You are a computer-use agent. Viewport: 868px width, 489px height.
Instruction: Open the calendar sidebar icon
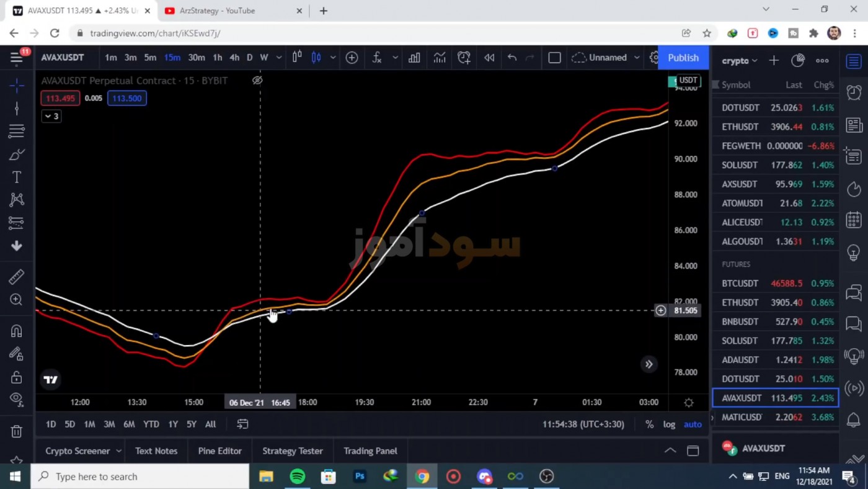(854, 220)
